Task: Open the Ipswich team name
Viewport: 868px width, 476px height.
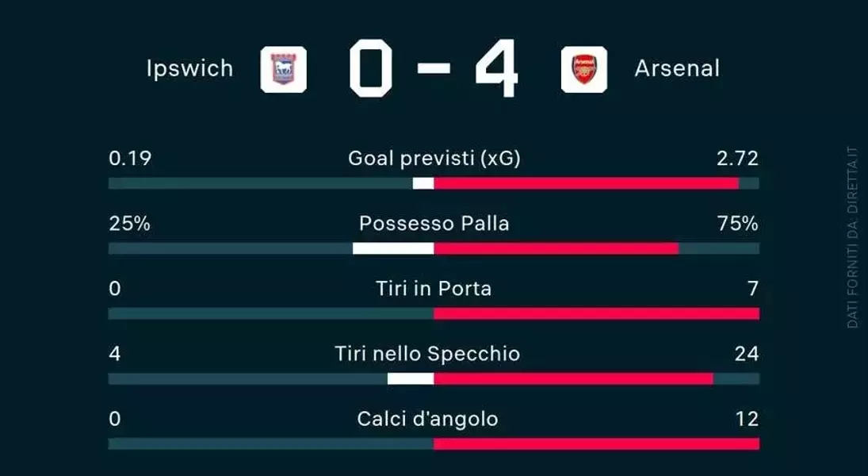Action: pos(190,69)
